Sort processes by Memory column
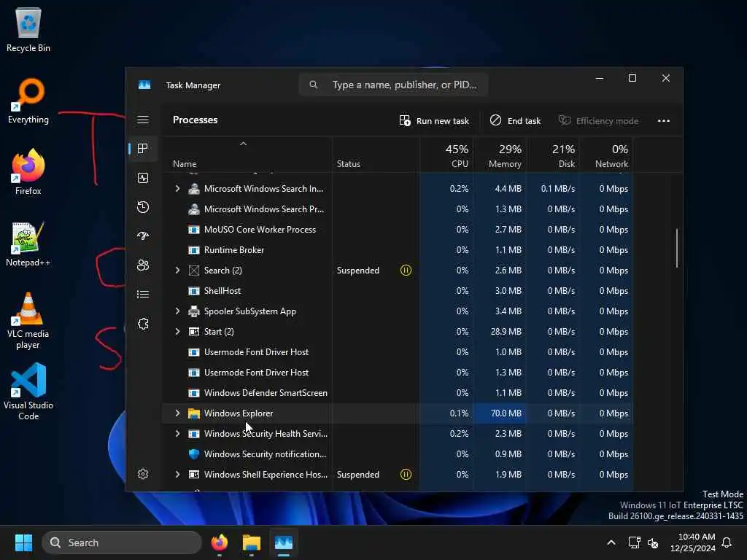Screen dimensions: 747x560 tap(500, 156)
